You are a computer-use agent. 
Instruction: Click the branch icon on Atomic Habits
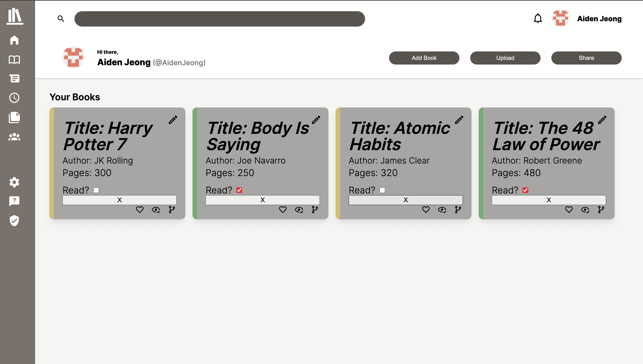click(458, 210)
